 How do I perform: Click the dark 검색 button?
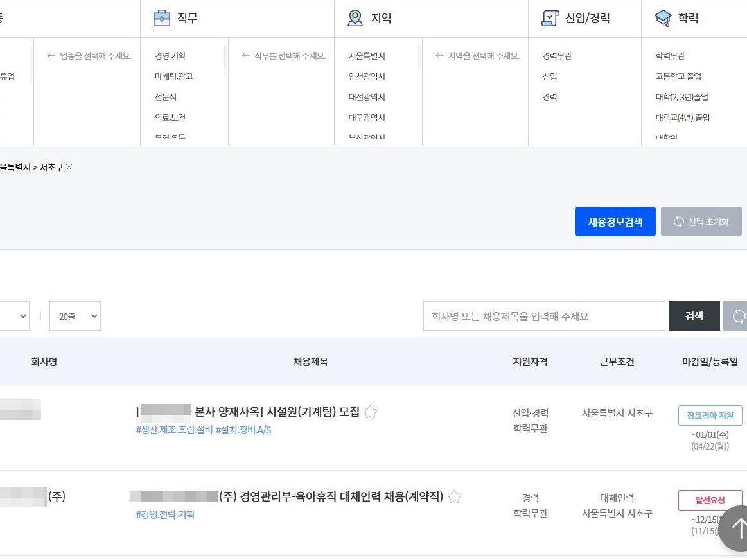click(694, 316)
